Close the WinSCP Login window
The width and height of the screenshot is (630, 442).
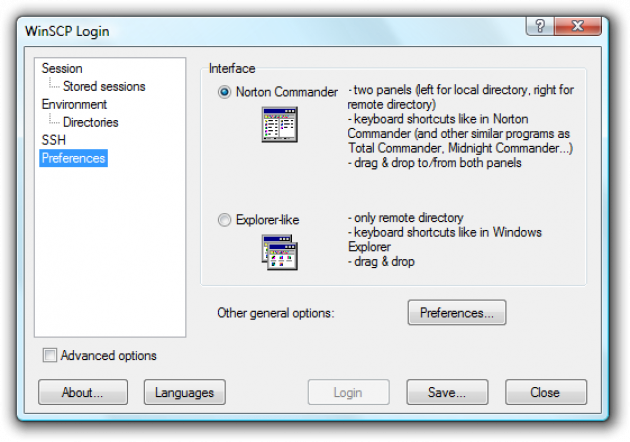578,26
